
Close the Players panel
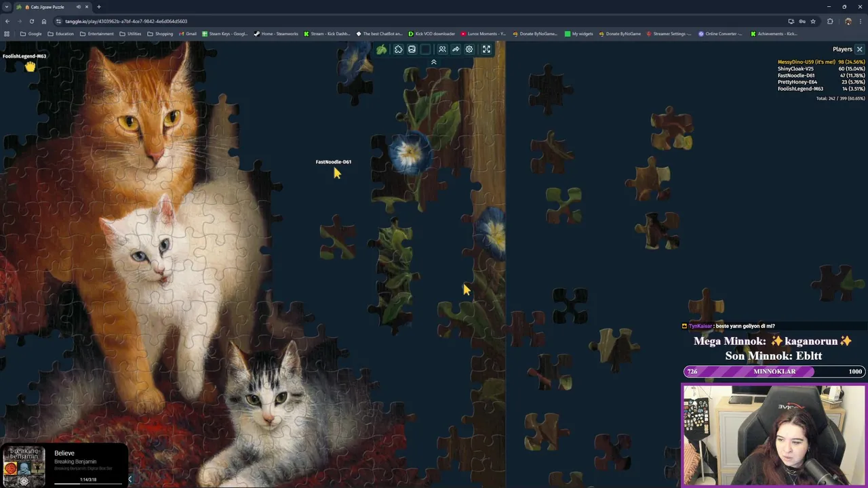coord(859,49)
